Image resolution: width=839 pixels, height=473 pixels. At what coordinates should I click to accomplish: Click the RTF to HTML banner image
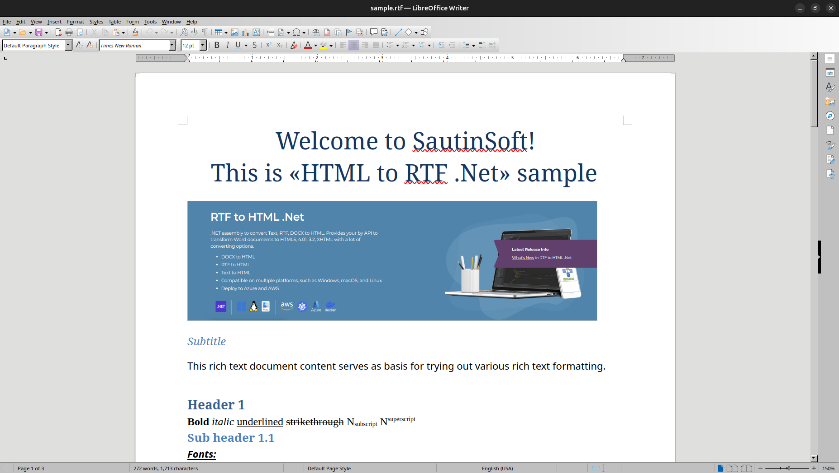pyautogui.click(x=391, y=260)
